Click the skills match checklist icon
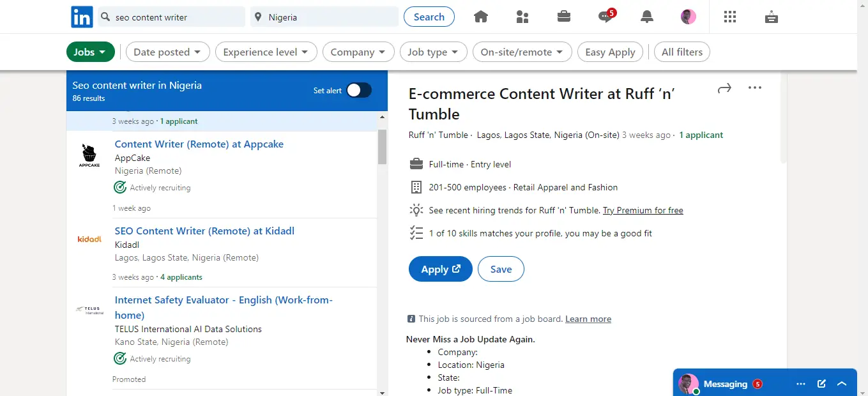The width and height of the screenshot is (868, 396). coord(416,233)
